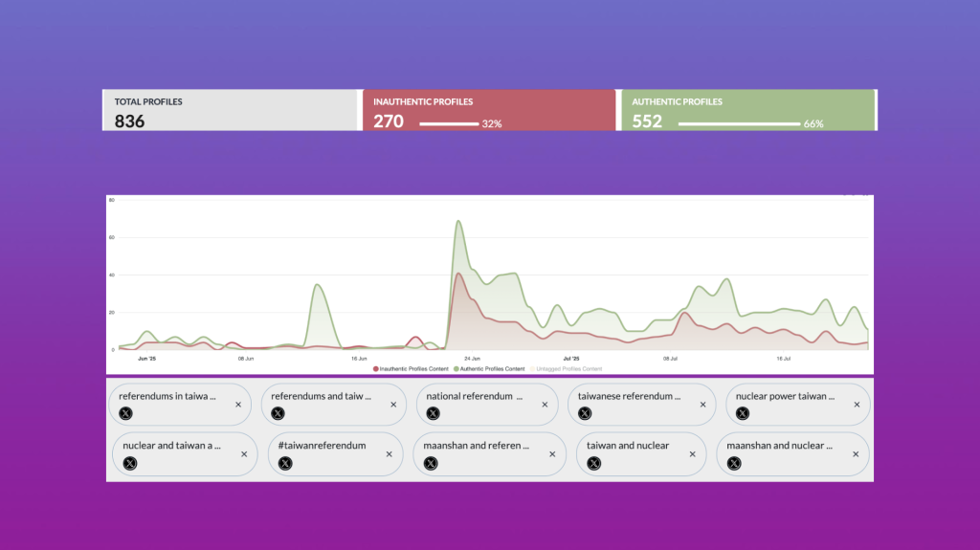Remove the 'nuclear and taiwan a' keyword chip

click(244, 454)
